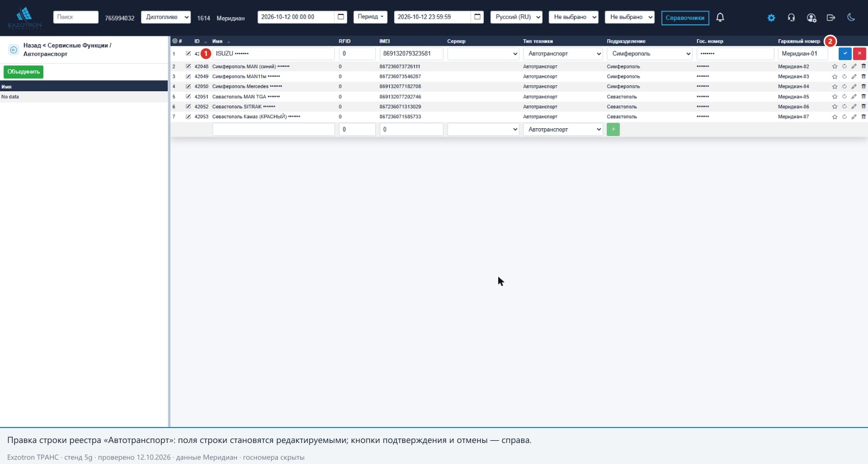Toggle selection checkbox for ID 42051
This screenshot has width=868, height=464.
point(188,96)
